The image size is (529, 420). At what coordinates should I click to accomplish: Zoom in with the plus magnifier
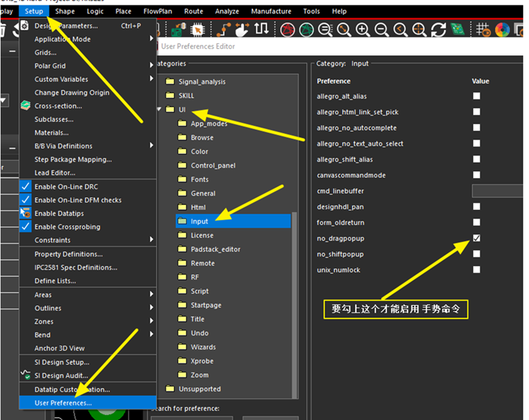(362, 30)
